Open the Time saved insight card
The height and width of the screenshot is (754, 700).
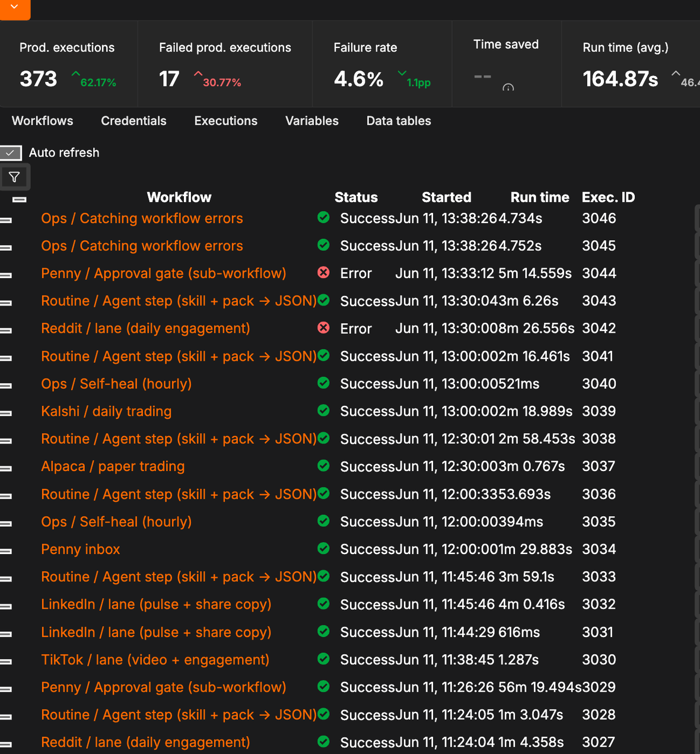coord(507,64)
